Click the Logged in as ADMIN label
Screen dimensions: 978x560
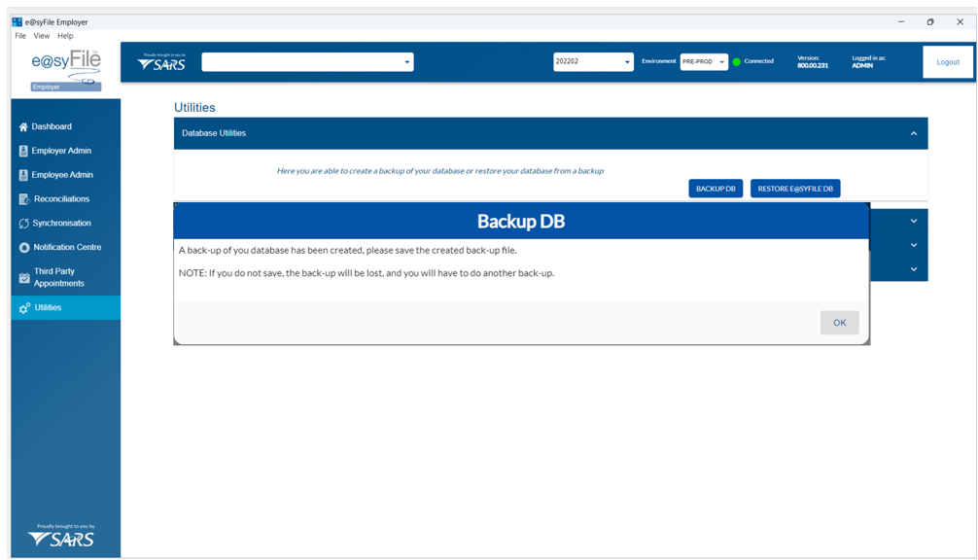pos(869,62)
